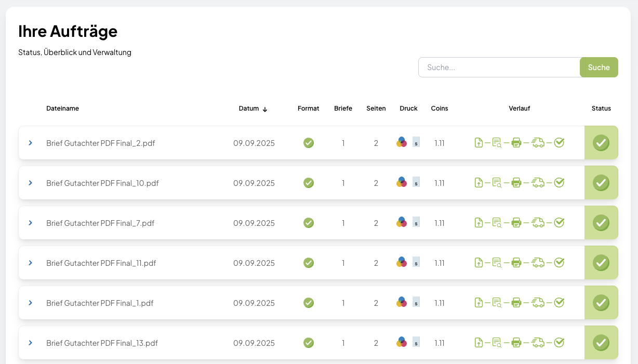Click the Dateiname column header
The image size is (638, 364).
pos(62,109)
